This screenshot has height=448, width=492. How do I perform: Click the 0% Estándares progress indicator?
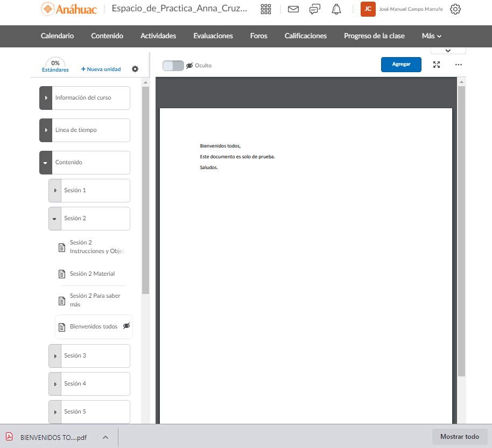55,65
